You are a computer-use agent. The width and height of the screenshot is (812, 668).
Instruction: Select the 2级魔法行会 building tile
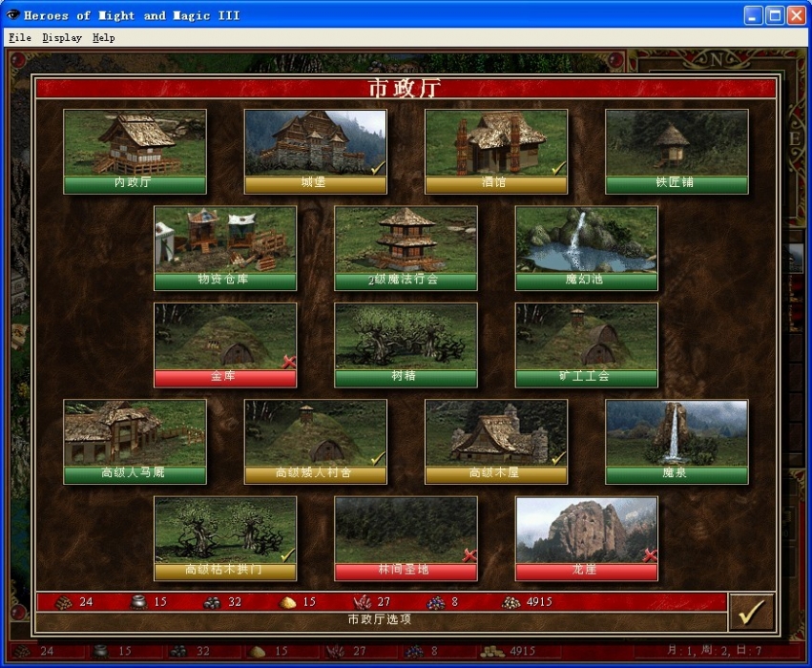click(x=406, y=248)
